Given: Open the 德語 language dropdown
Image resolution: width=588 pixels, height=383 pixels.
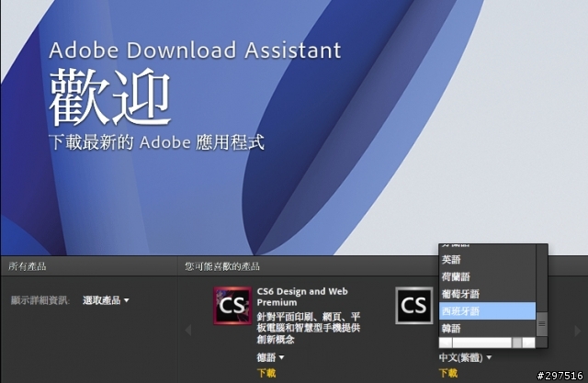Looking at the screenshot, I should [x=270, y=357].
